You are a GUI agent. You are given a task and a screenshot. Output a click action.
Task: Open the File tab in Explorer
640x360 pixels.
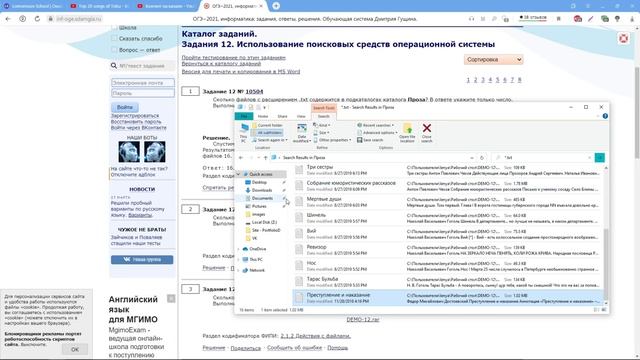pos(244,116)
